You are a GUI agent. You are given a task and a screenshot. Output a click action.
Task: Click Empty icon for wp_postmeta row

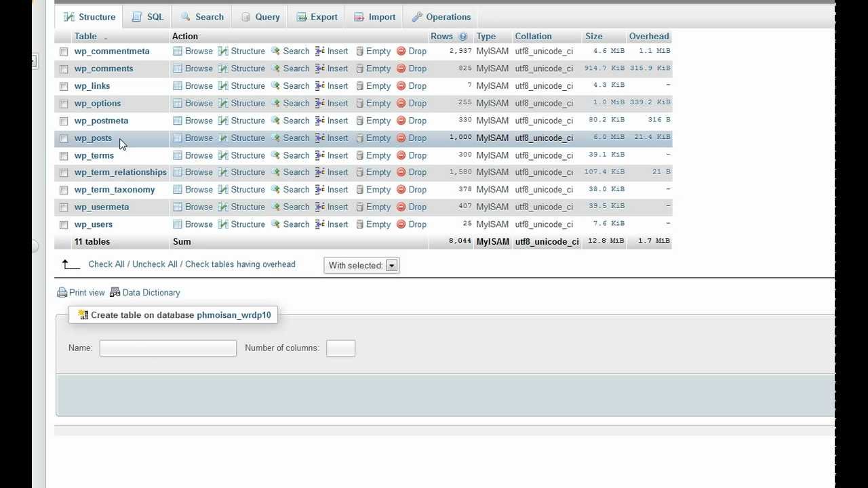click(x=360, y=121)
